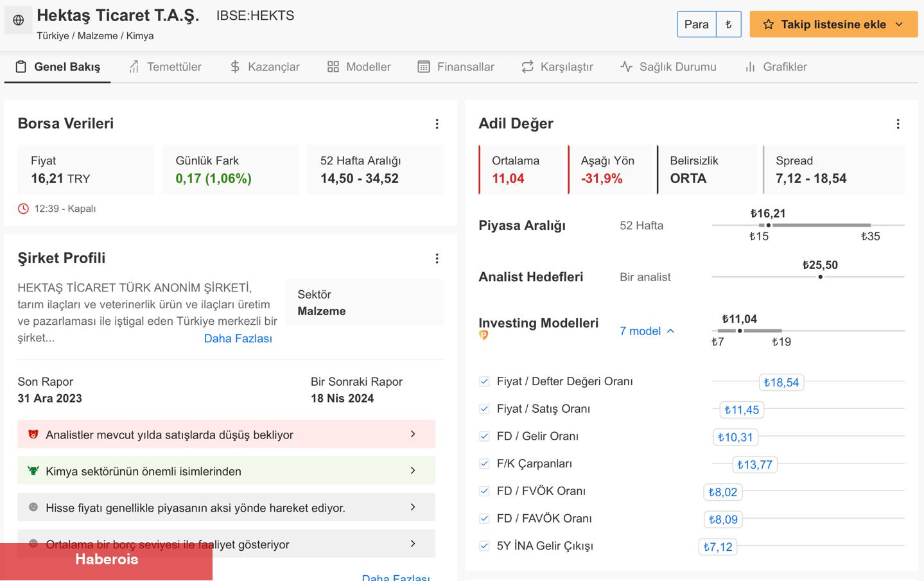
Task: Click the Investing Pro badge under Investing Modelleri
Action: (x=484, y=335)
